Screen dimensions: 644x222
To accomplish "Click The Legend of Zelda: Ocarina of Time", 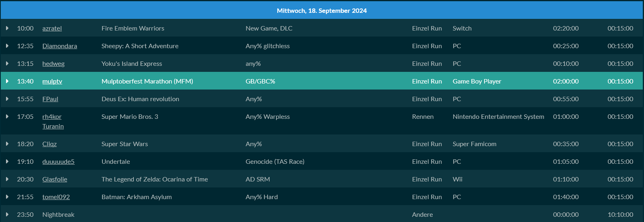I will point(155,179).
